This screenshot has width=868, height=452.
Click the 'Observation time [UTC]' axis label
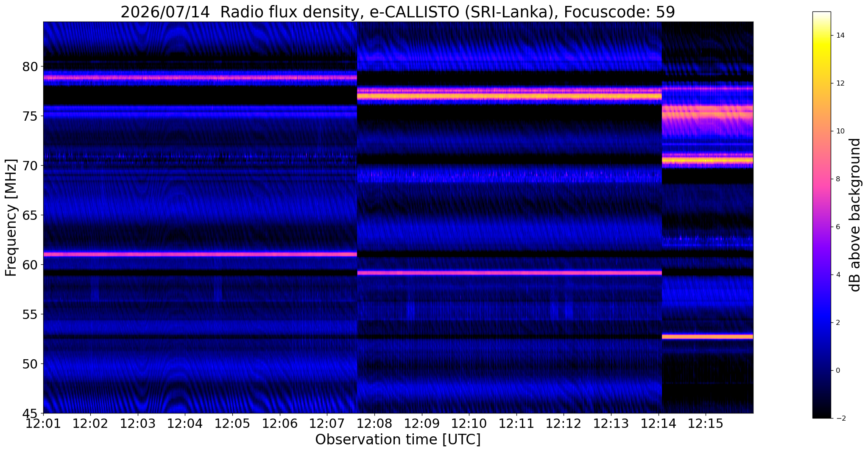point(398,440)
